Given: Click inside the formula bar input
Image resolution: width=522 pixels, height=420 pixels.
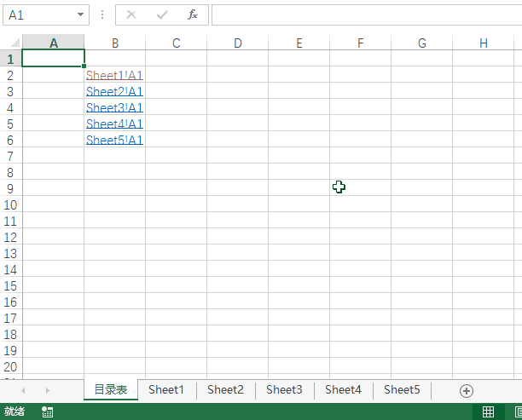Looking at the screenshot, I should (x=358, y=14).
